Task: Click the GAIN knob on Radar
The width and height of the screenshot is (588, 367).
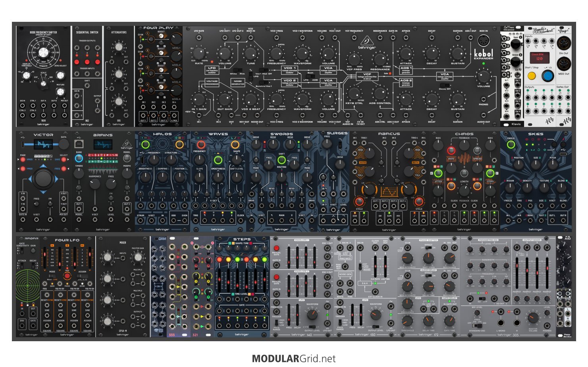Action: pos(33,251)
